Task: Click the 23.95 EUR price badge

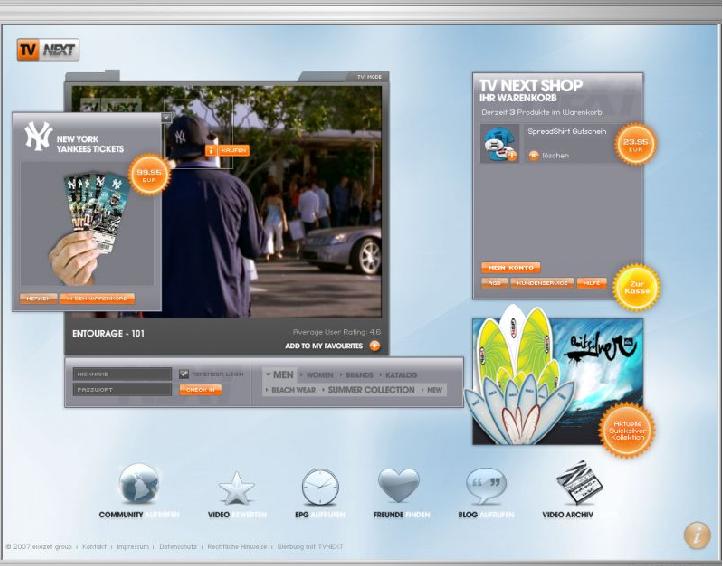Action: 635,144
